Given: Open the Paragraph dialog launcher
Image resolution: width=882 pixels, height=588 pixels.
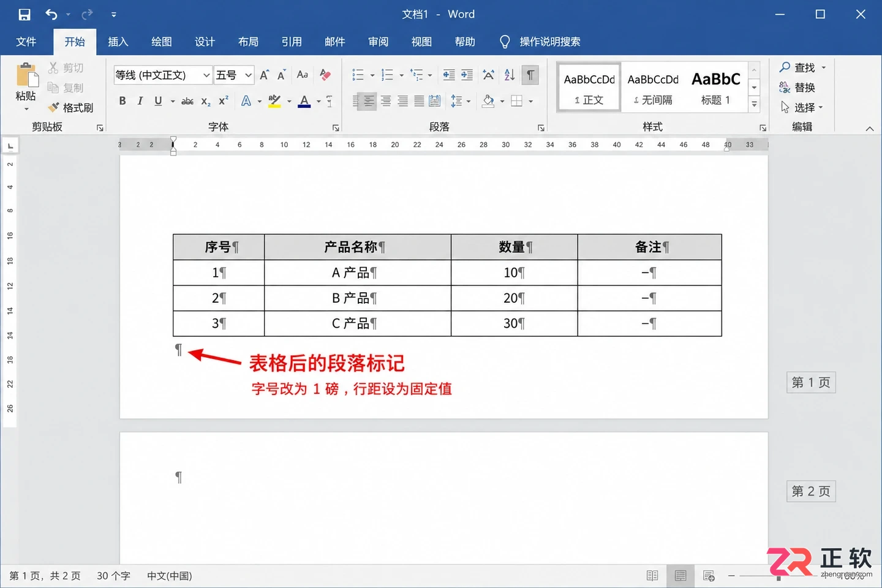Looking at the screenshot, I should pyautogui.click(x=541, y=127).
